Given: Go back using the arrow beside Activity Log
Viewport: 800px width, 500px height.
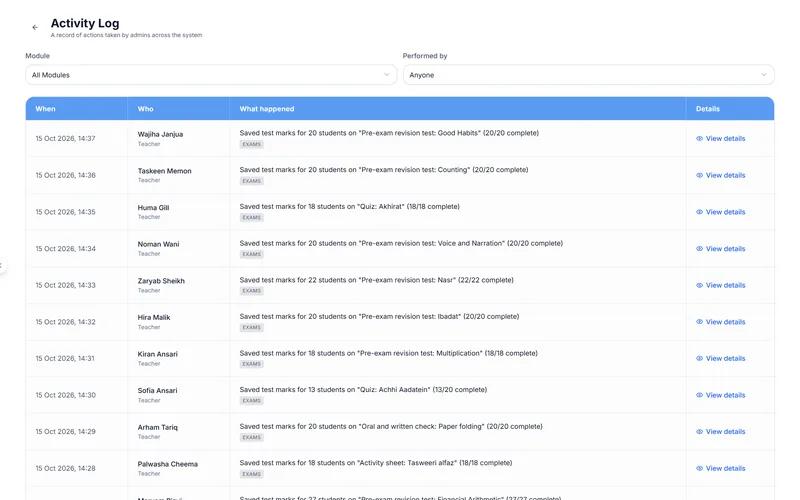Looking at the screenshot, I should point(35,28).
